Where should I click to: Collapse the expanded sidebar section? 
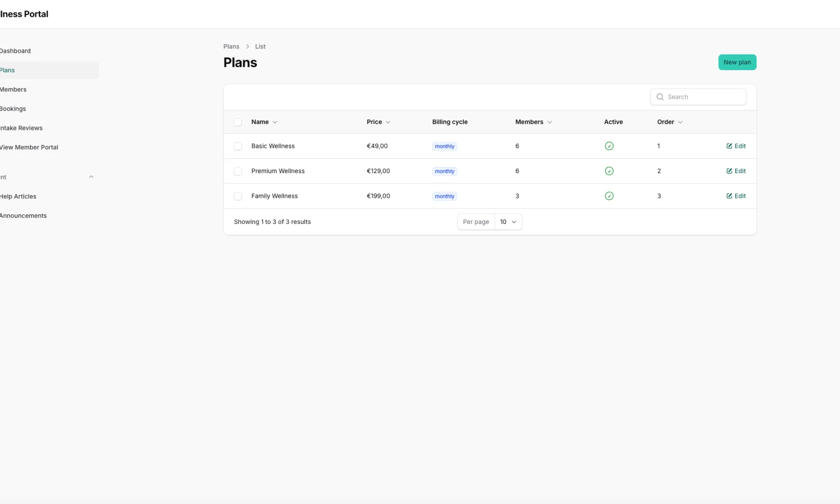(91, 176)
